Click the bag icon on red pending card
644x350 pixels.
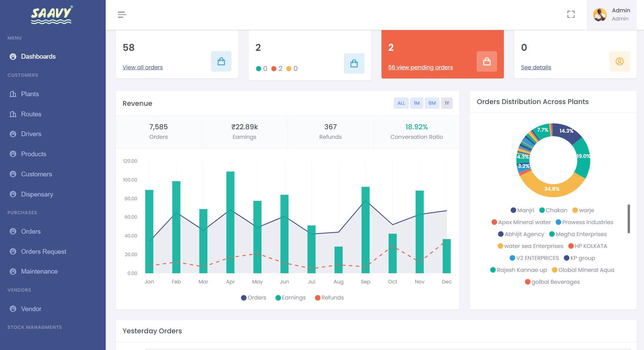tap(486, 61)
